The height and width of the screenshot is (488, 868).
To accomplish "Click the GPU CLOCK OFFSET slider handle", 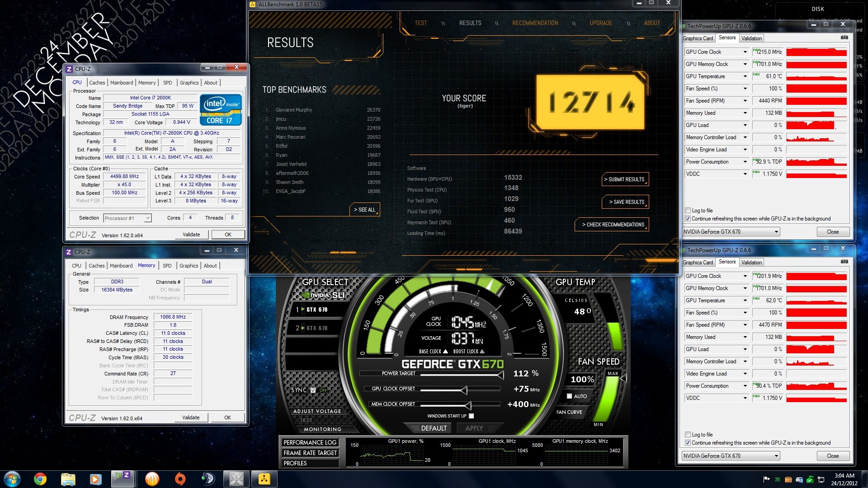I will (x=464, y=390).
